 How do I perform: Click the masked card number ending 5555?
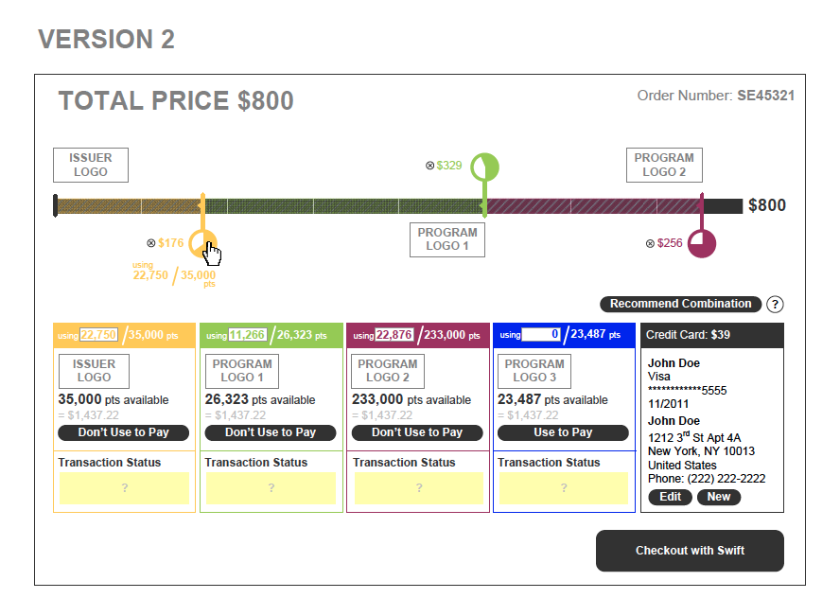[x=688, y=391]
